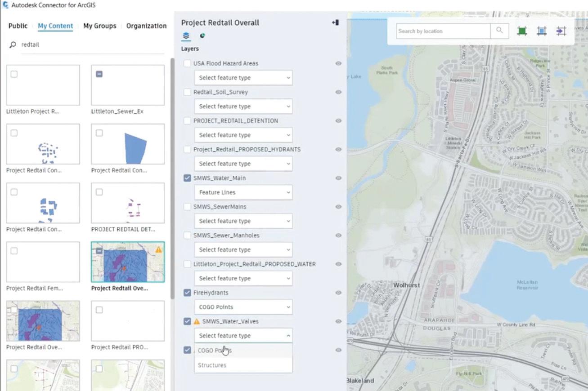Click the purple arrow import icon
The height and width of the screenshot is (391, 588).
tap(561, 31)
